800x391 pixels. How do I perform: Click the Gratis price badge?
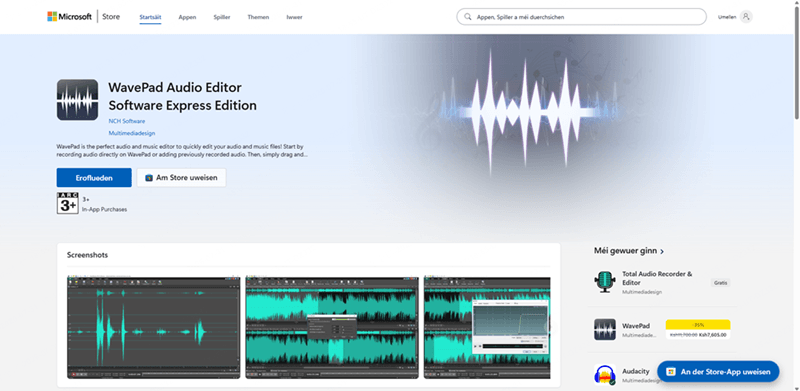[x=720, y=283]
